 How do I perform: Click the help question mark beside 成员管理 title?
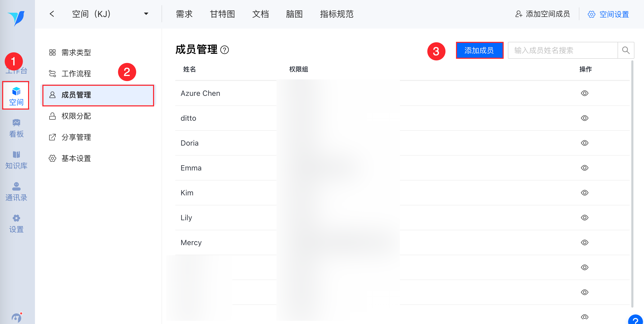[x=225, y=50]
